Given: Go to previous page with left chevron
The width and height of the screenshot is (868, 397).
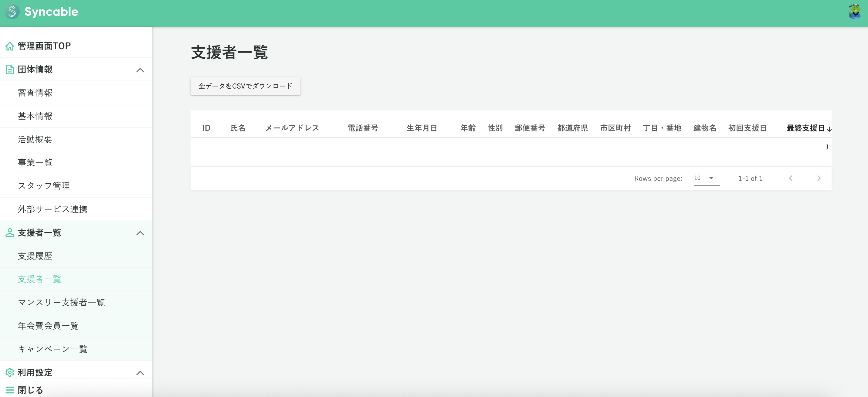Looking at the screenshot, I should tap(791, 178).
